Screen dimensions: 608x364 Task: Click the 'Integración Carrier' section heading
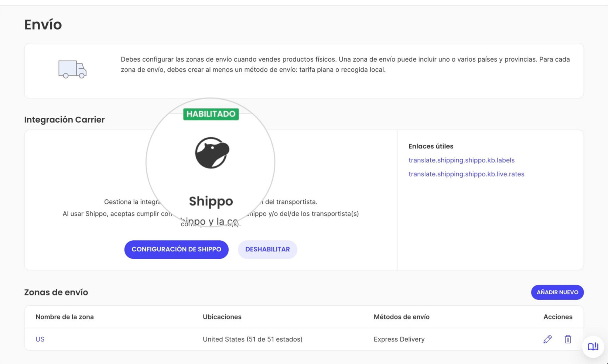point(64,120)
